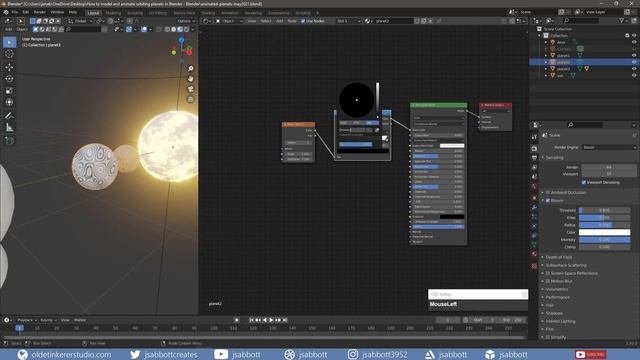Hide the sun object eye icon
640x360 pixels.
[634, 76]
